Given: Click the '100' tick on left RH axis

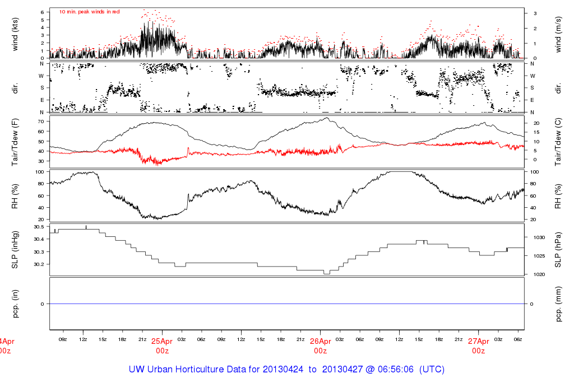Looking at the screenshot, I should pyautogui.click(x=40, y=172).
